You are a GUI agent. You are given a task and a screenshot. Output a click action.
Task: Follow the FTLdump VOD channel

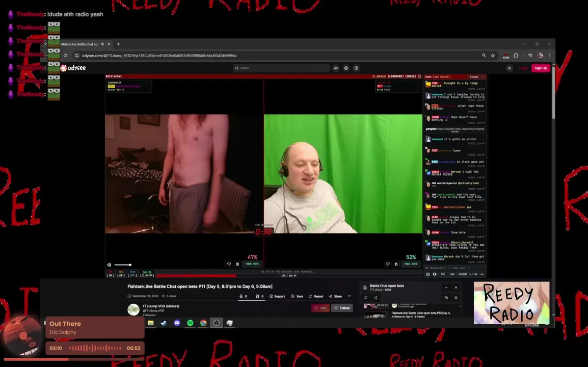point(342,308)
